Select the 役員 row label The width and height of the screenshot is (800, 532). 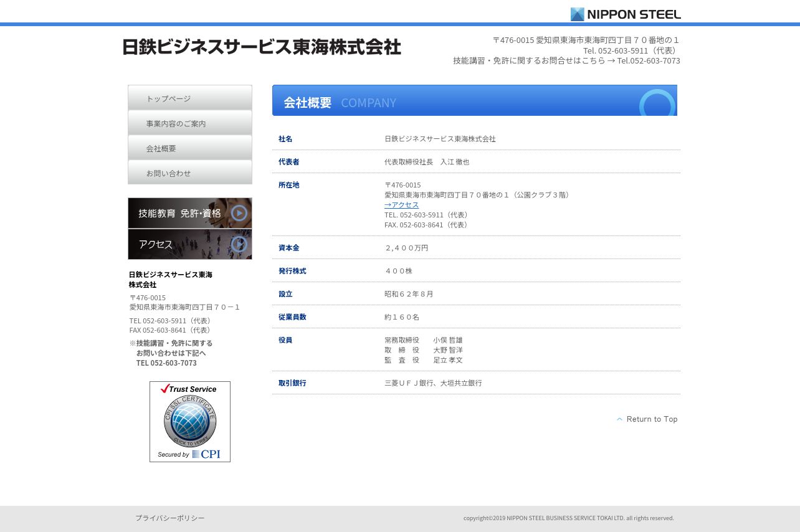click(285, 340)
